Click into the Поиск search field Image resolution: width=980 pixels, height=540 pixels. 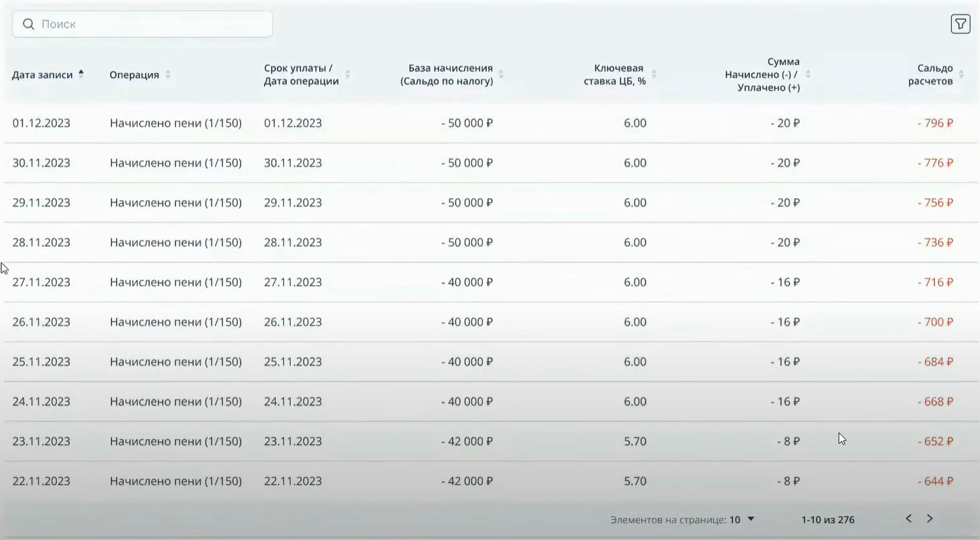coord(150,24)
